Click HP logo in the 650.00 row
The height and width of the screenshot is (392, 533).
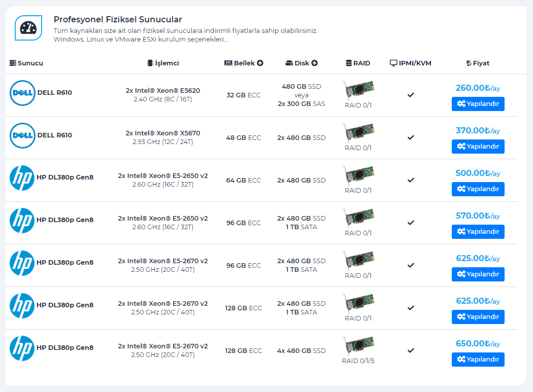pos(22,348)
